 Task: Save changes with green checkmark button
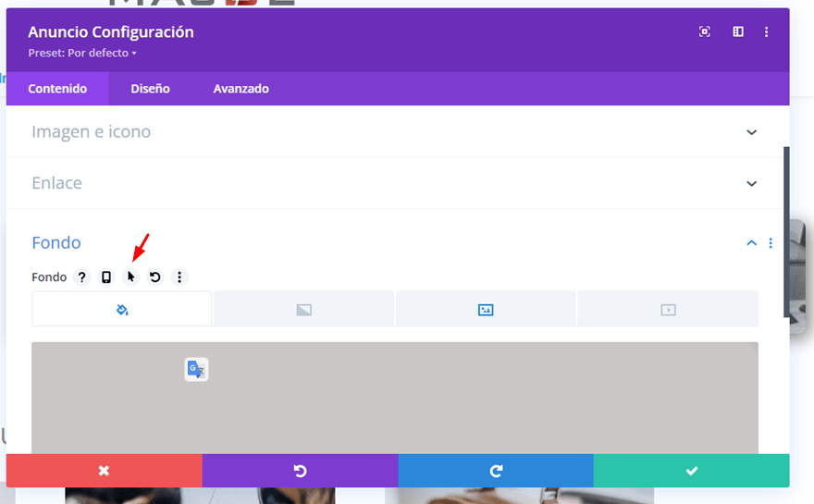point(692,471)
